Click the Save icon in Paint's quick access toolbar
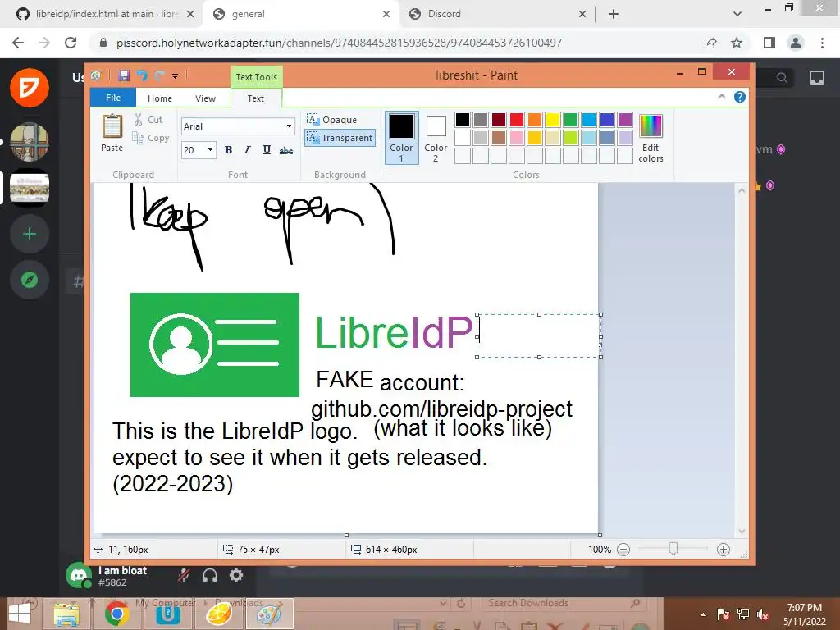This screenshot has height=630, width=840. [x=124, y=75]
